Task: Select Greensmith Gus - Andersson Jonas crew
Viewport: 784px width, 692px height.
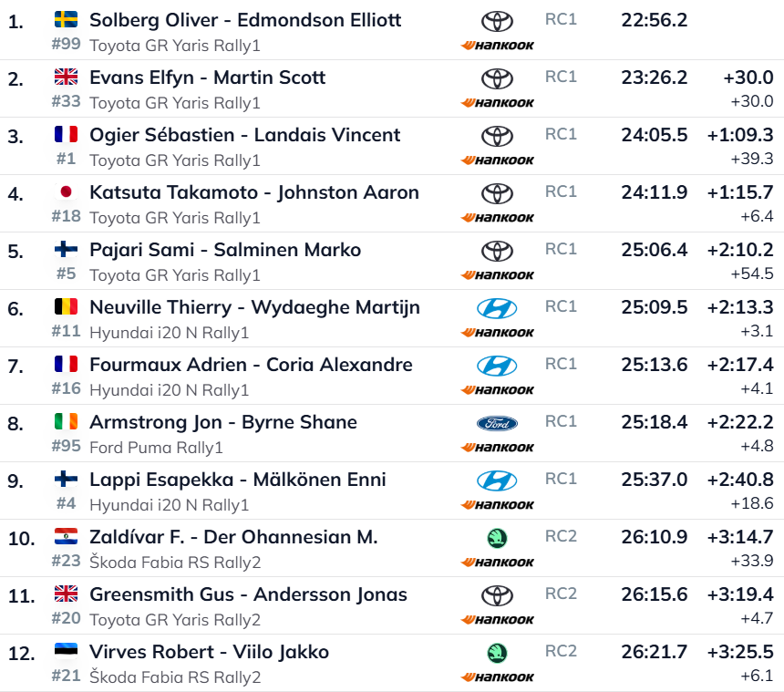Action: click(x=248, y=594)
